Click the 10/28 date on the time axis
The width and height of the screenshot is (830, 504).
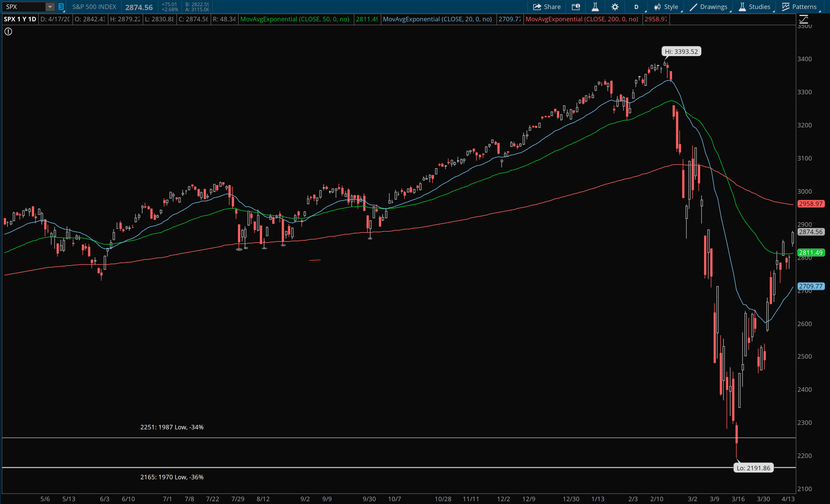[443, 499]
